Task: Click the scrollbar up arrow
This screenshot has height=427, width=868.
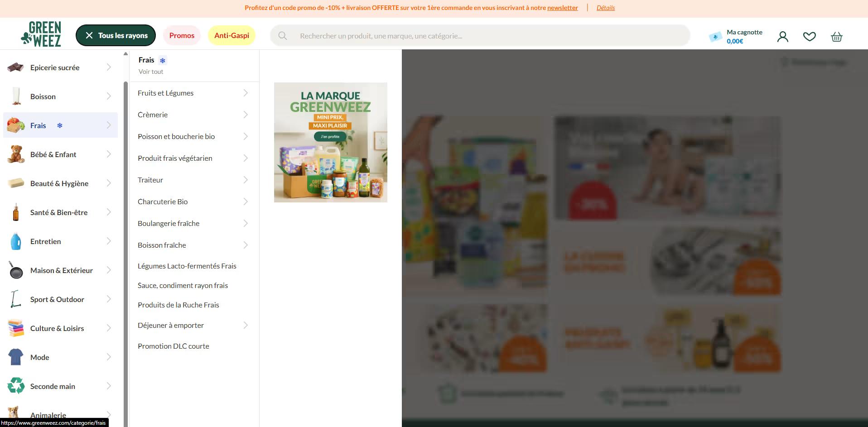Action: coord(125,54)
